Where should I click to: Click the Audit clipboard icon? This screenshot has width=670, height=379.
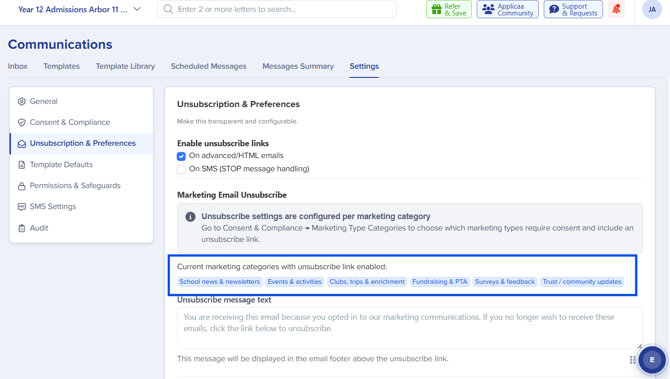pyautogui.click(x=21, y=228)
